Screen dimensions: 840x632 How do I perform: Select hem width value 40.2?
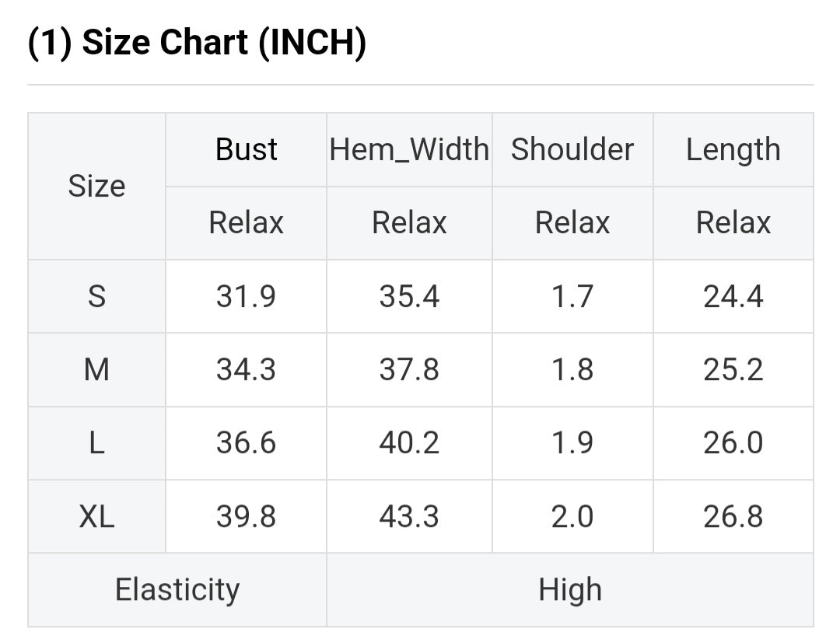tap(409, 443)
